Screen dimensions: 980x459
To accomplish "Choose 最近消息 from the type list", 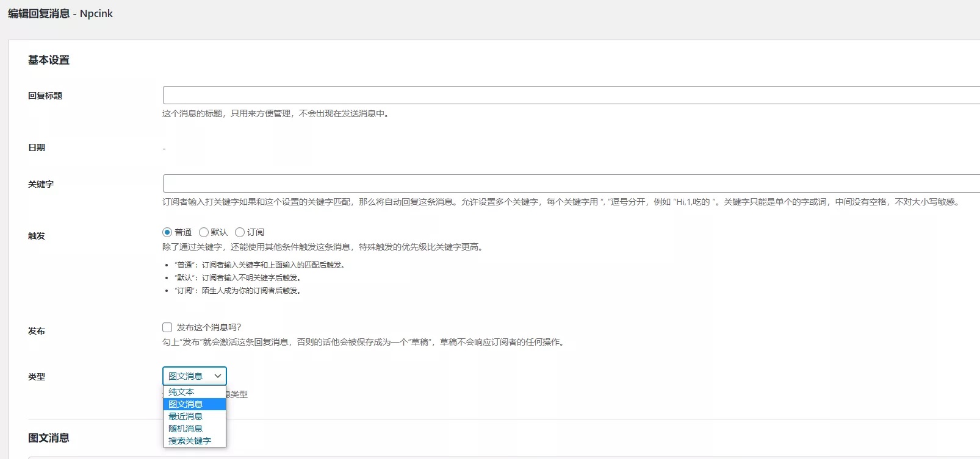I will point(195,416).
